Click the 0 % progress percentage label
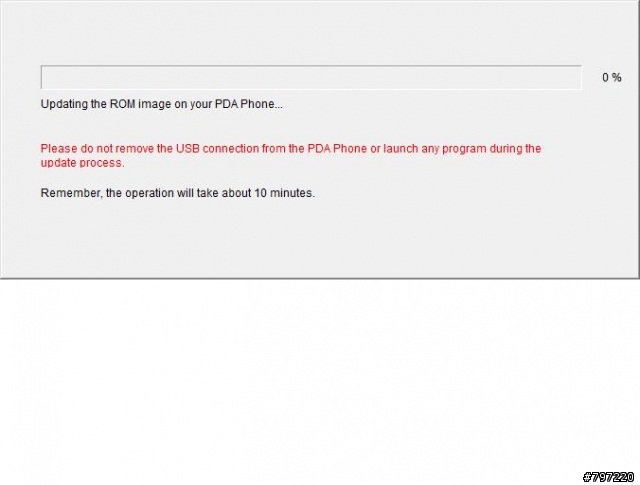This screenshot has width=640, height=485. pos(611,77)
